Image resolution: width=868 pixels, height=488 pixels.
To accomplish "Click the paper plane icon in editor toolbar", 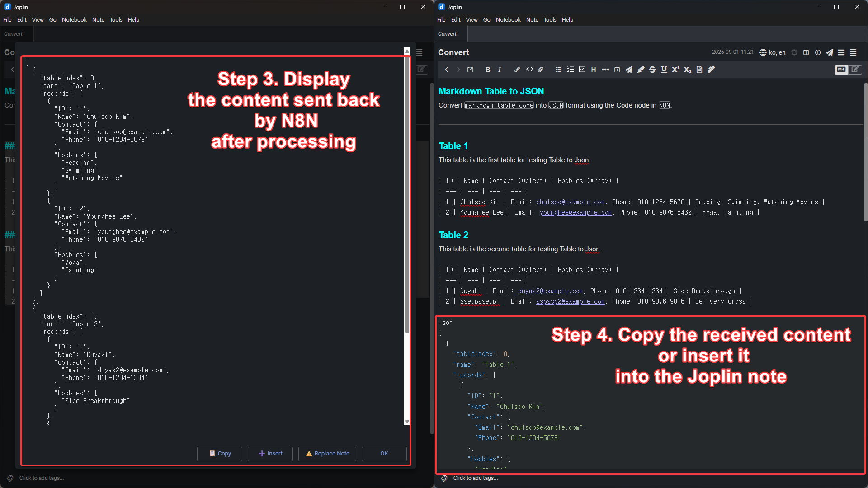I will pyautogui.click(x=629, y=70).
